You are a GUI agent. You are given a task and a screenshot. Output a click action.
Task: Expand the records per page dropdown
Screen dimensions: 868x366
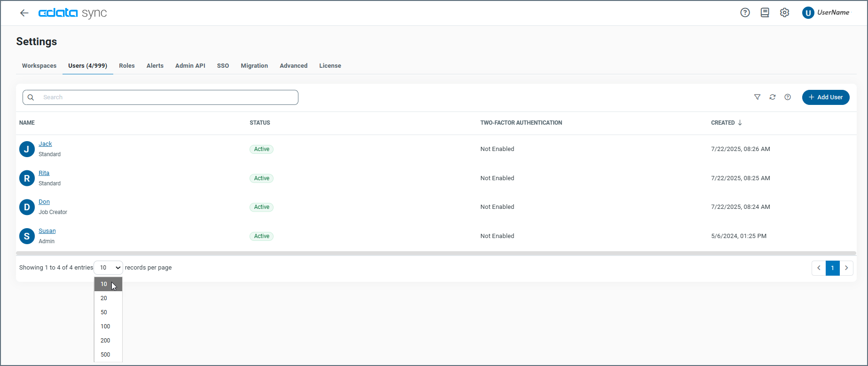(108, 268)
